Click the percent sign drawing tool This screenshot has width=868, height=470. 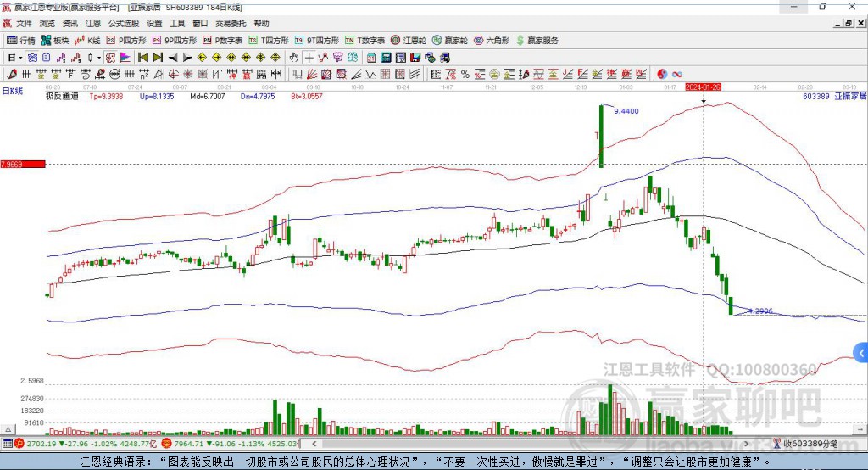(465, 75)
